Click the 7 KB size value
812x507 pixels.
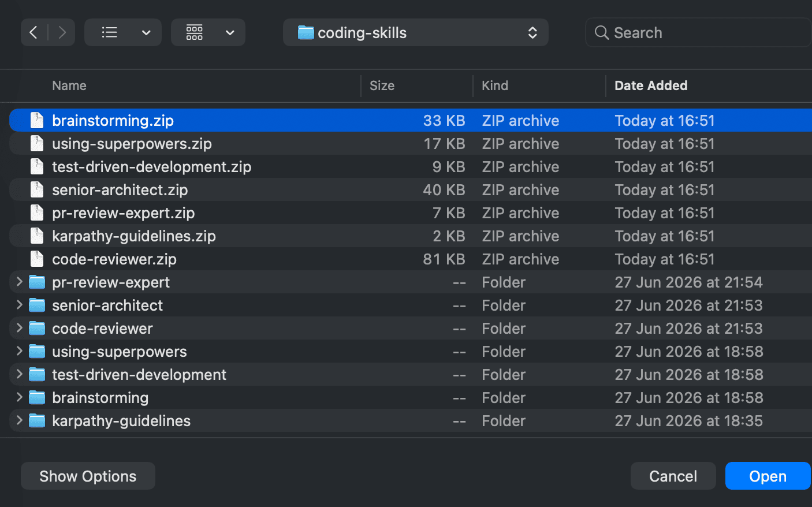click(449, 213)
